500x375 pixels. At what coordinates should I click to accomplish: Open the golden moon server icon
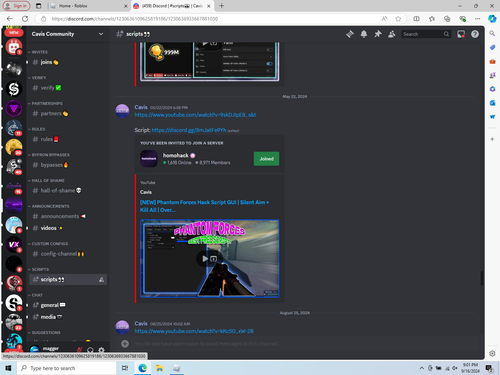tap(14, 147)
